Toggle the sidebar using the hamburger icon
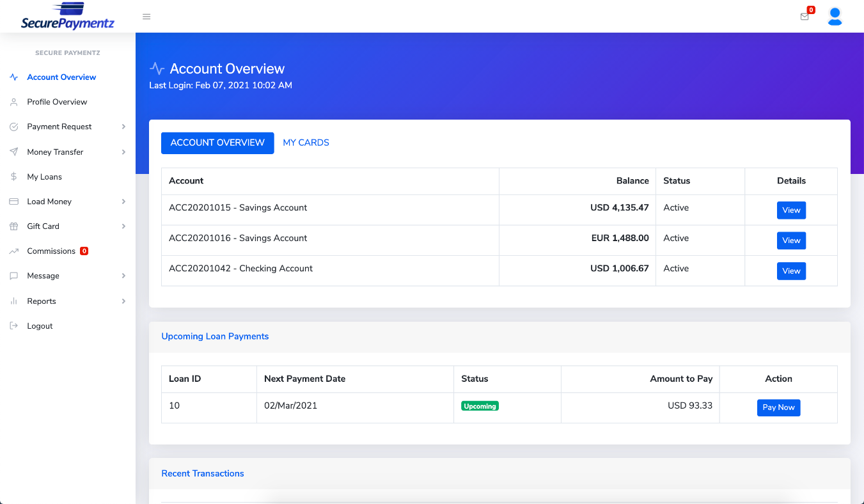Image resolution: width=864 pixels, height=504 pixels. (146, 16)
